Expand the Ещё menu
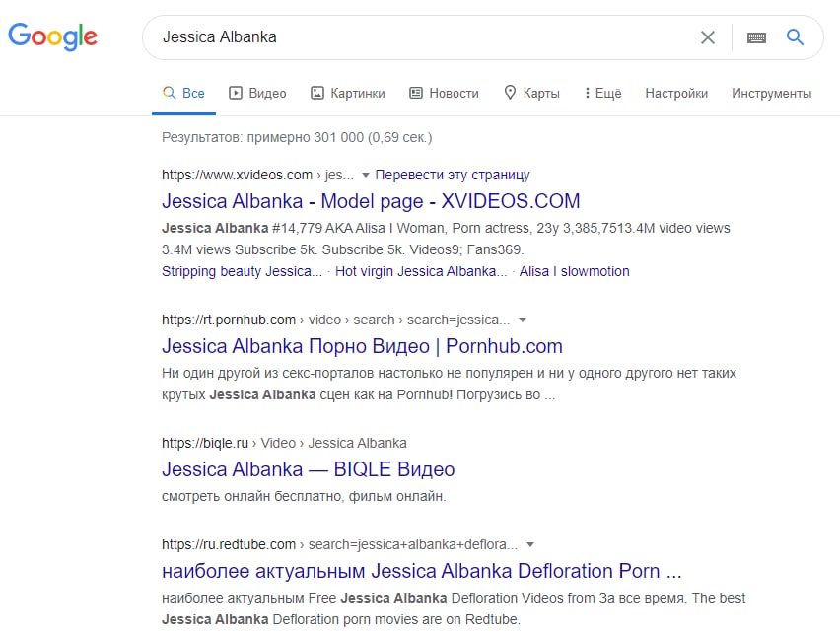 pyautogui.click(x=602, y=93)
